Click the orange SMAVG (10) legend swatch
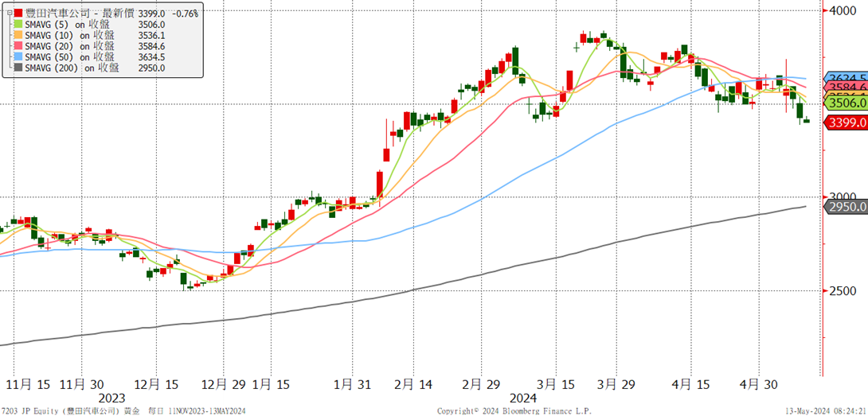 tap(19, 36)
